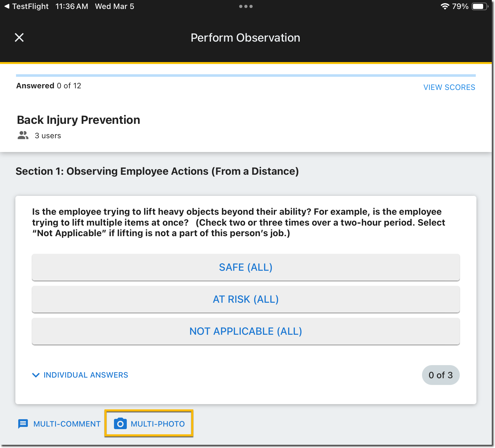Tap the battery indicator icon

tap(479, 6)
